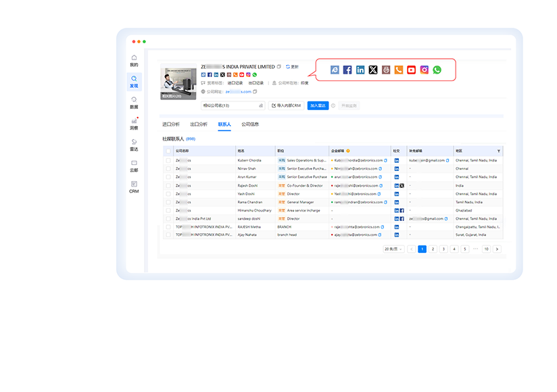Open X icon in Rajesh Doshi row
This screenshot has width=557, height=392.
402,186
